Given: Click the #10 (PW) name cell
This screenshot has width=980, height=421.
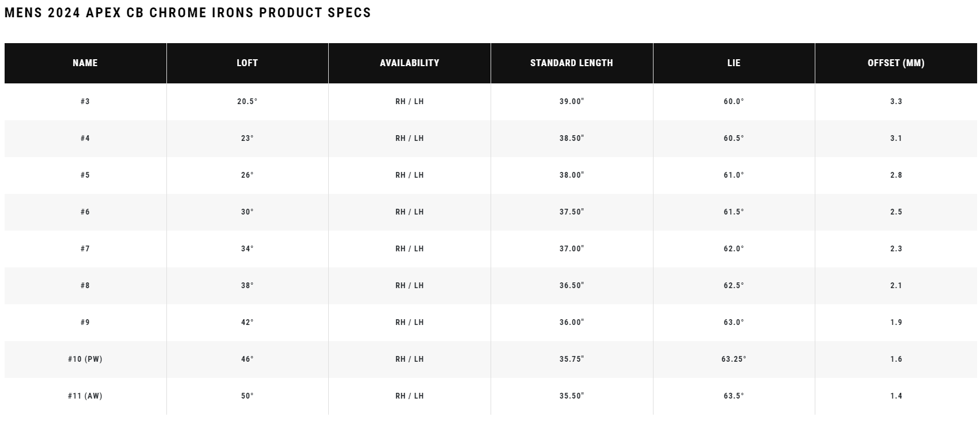Looking at the screenshot, I should click(x=85, y=359).
